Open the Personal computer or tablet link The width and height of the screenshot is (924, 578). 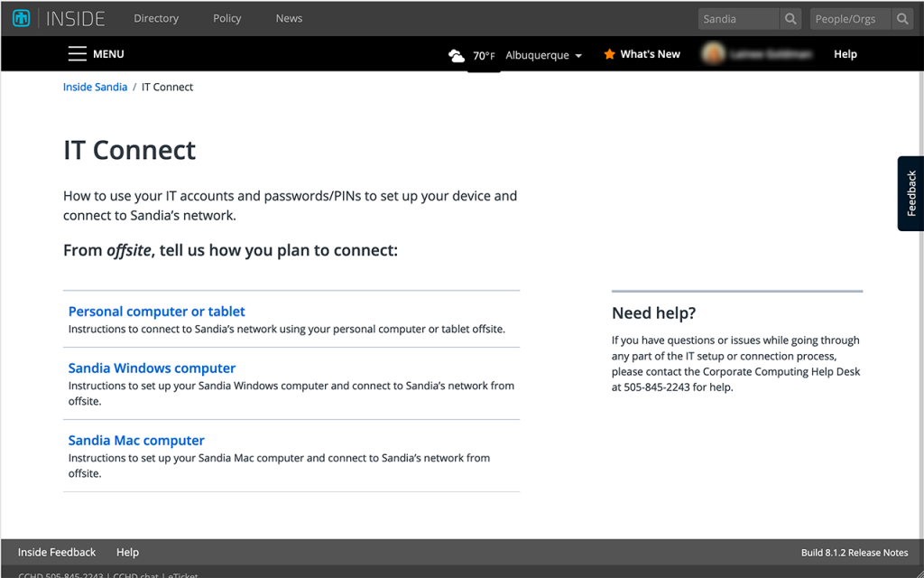(x=157, y=312)
